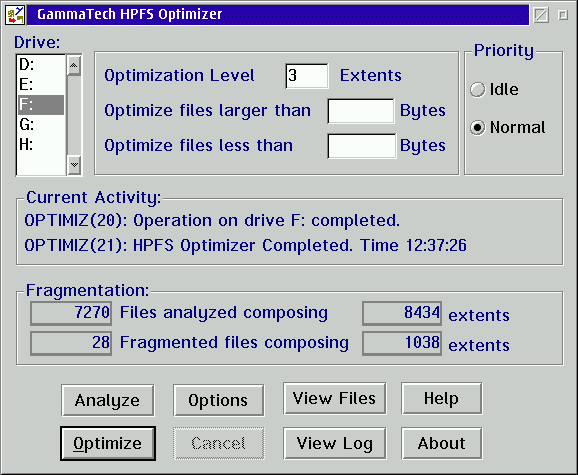Click the maximize button in the title bar
The height and width of the screenshot is (475, 578).
coord(563,15)
